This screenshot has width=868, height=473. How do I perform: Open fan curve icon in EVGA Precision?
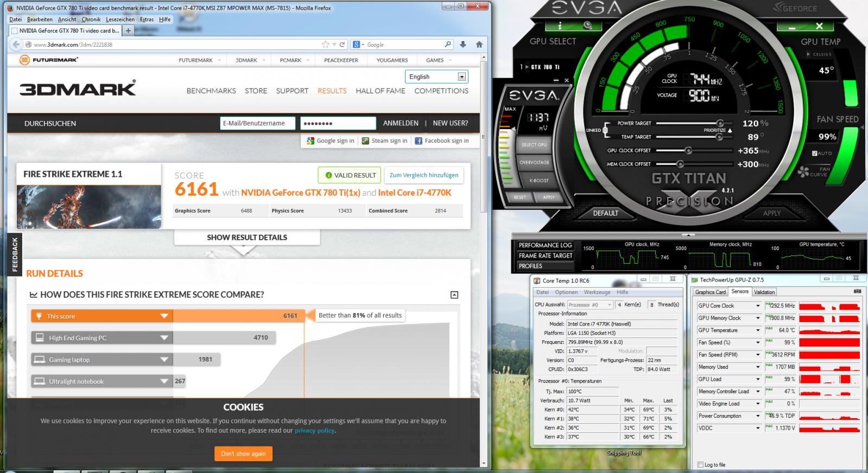(803, 172)
